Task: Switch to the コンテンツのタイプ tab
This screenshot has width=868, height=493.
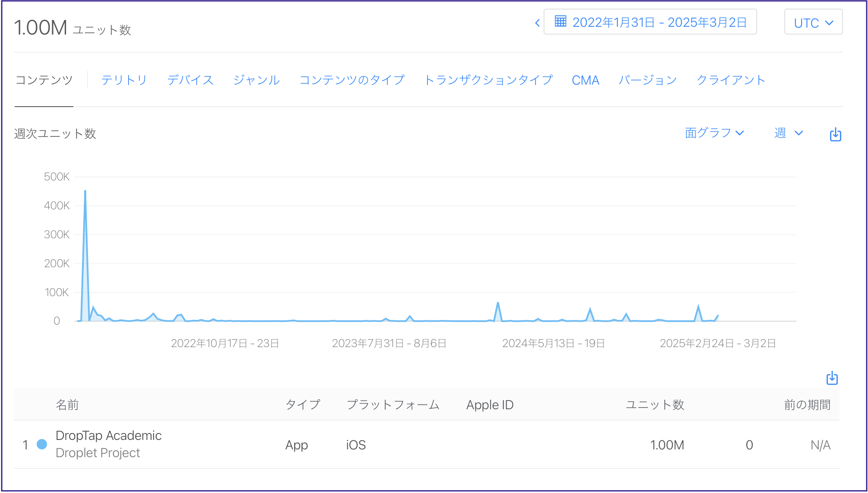Action: [352, 80]
